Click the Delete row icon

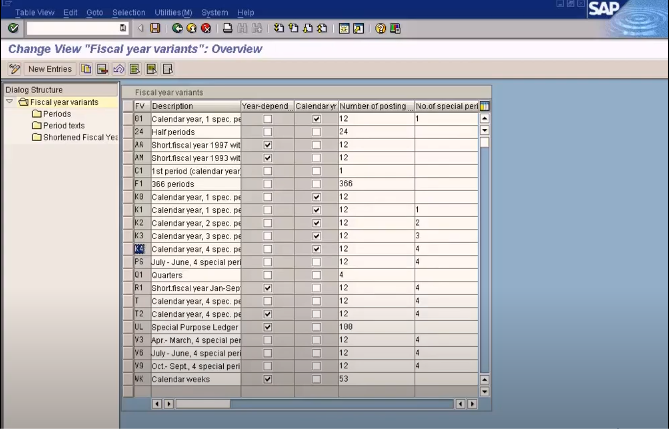tap(102, 69)
